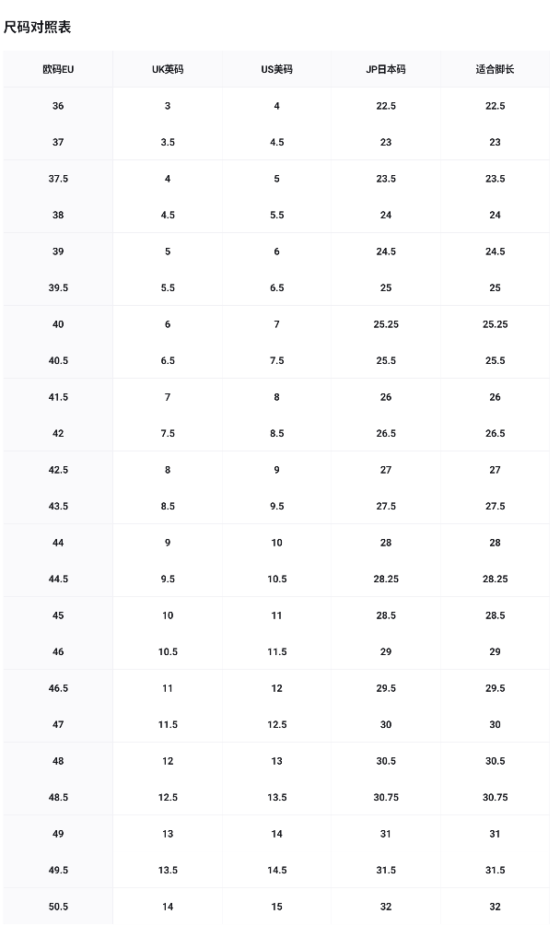Image resolution: width=560 pixels, height=937 pixels.
Task: Click the 尺码对照表 title
Action: 37,28
